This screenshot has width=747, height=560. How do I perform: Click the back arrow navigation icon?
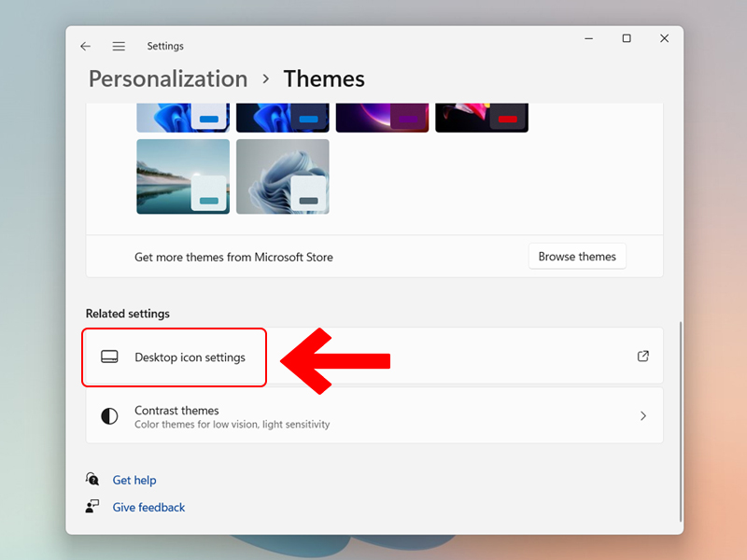tap(86, 46)
